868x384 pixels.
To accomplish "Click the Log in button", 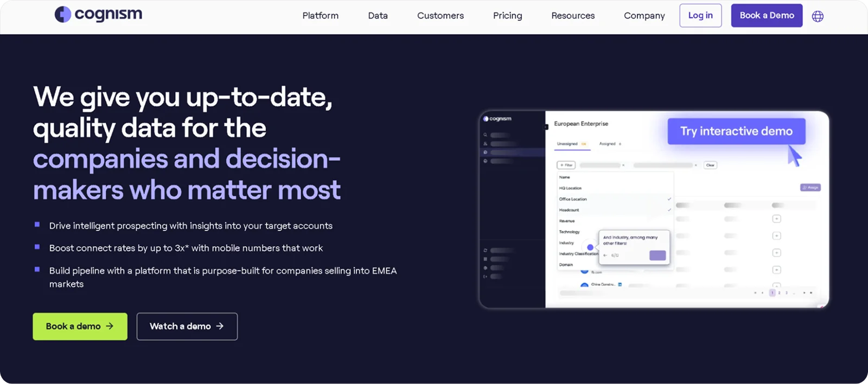I will pyautogui.click(x=700, y=15).
